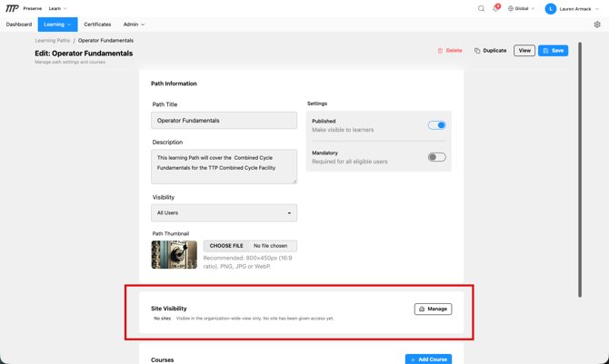The image size is (609, 364).
Task: Switch to the Certificates tab
Action: (x=97, y=25)
